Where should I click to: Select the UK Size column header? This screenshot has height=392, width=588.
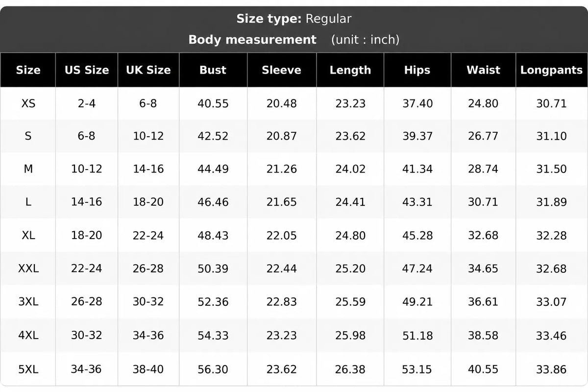point(148,70)
